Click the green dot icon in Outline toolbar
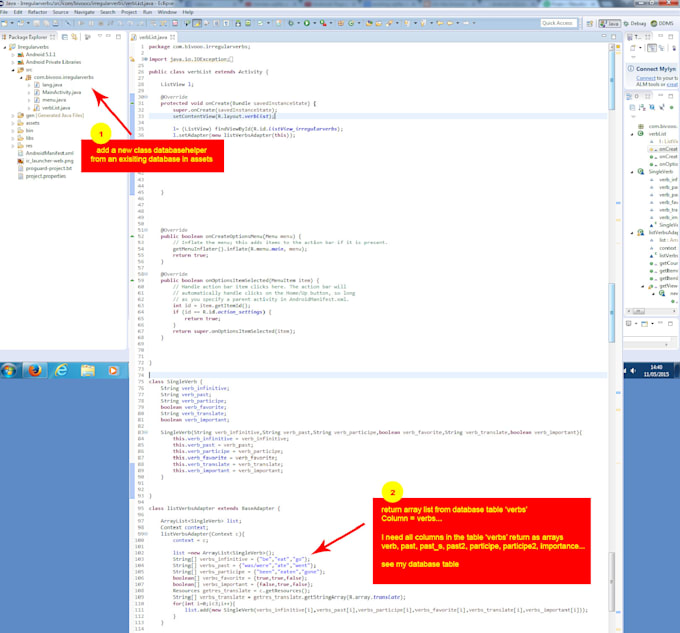 coord(671,107)
